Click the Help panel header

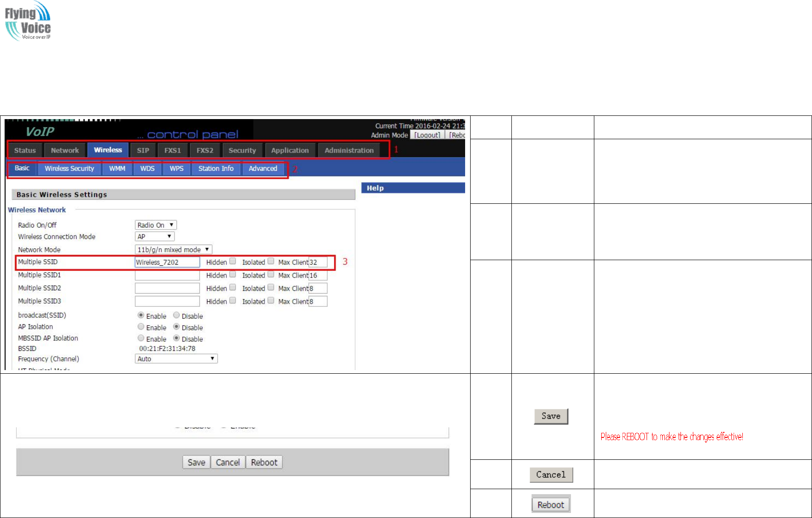point(413,188)
